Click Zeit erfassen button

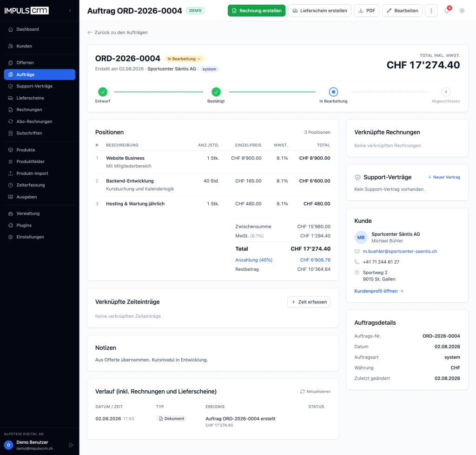[309, 302]
